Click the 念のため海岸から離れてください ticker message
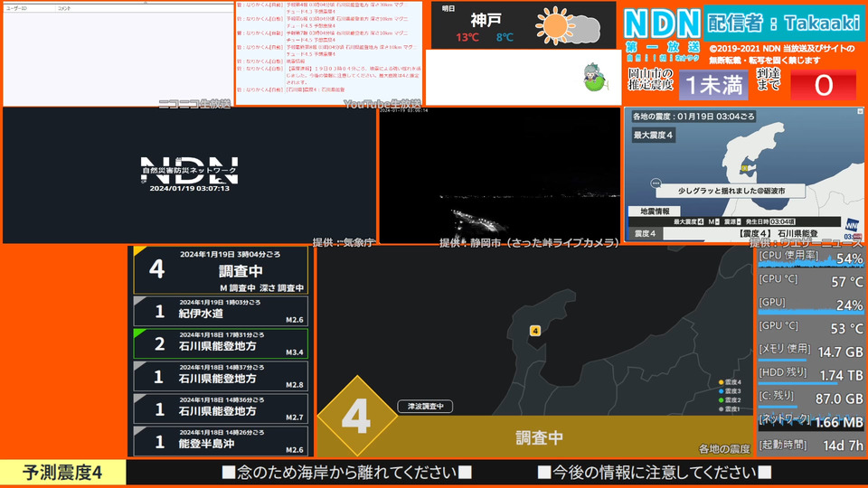The width and height of the screenshot is (868, 488). pyautogui.click(x=346, y=472)
